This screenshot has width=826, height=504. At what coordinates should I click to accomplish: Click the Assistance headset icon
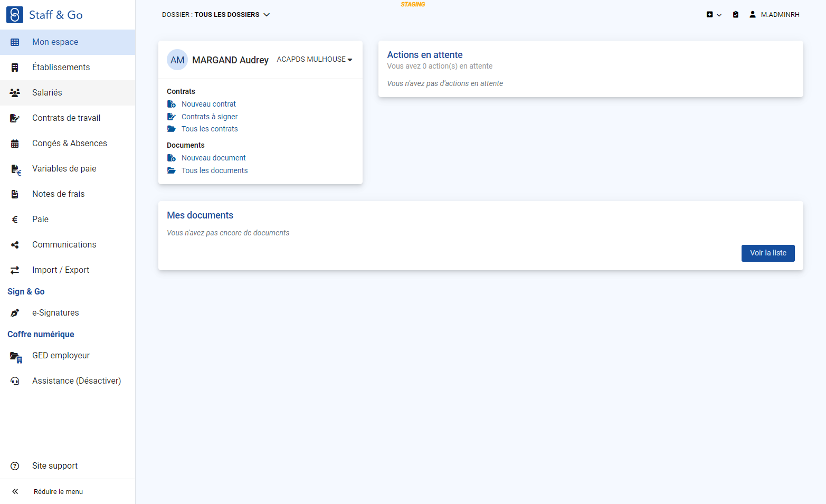pos(15,381)
